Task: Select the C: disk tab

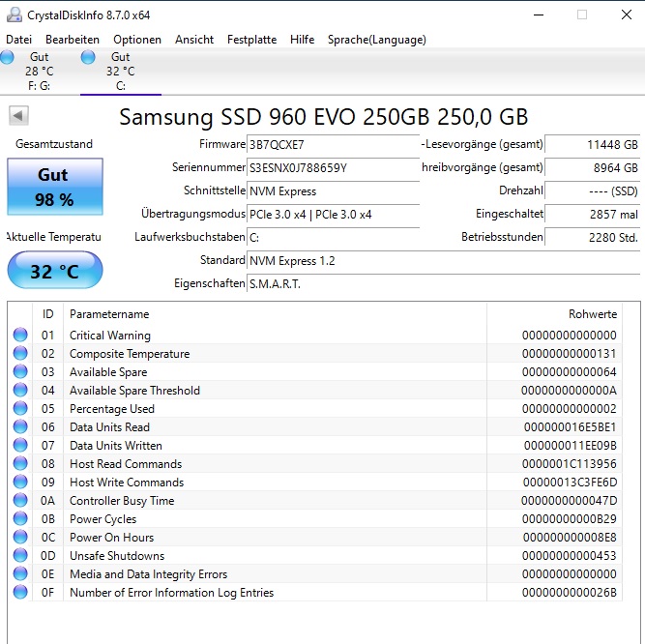Action: [x=121, y=72]
